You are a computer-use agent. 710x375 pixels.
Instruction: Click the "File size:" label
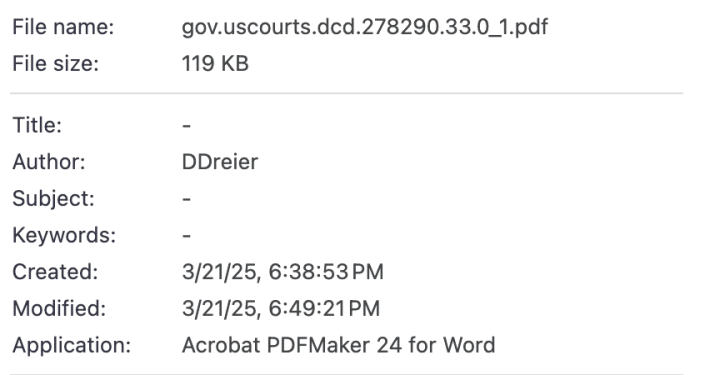click(x=55, y=63)
